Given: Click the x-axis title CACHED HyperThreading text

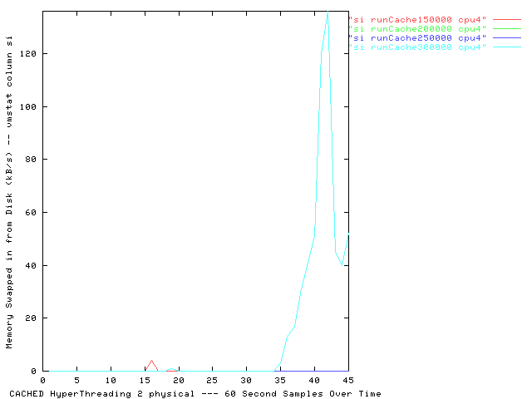Looking at the screenshot, I should [70, 394].
